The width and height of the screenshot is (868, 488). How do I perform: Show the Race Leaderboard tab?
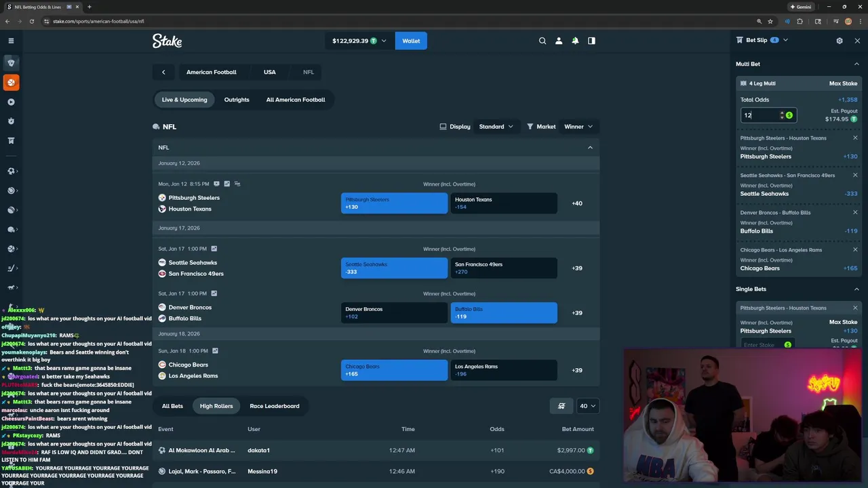275,406
